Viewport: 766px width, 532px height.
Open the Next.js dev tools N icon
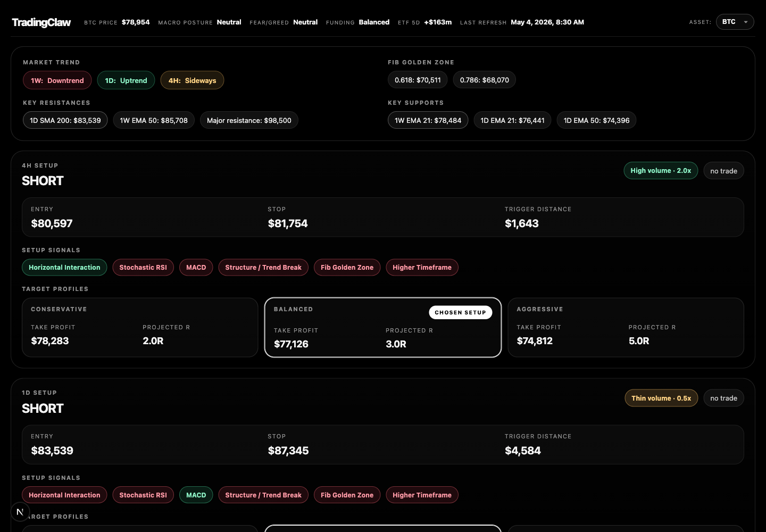(x=20, y=512)
